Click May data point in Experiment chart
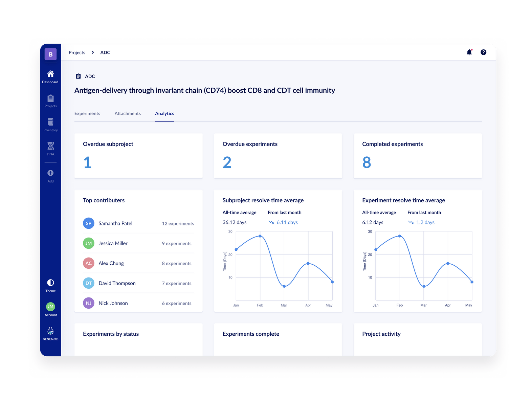532x400 pixels. pyautogui.click(x=472, y=282)
